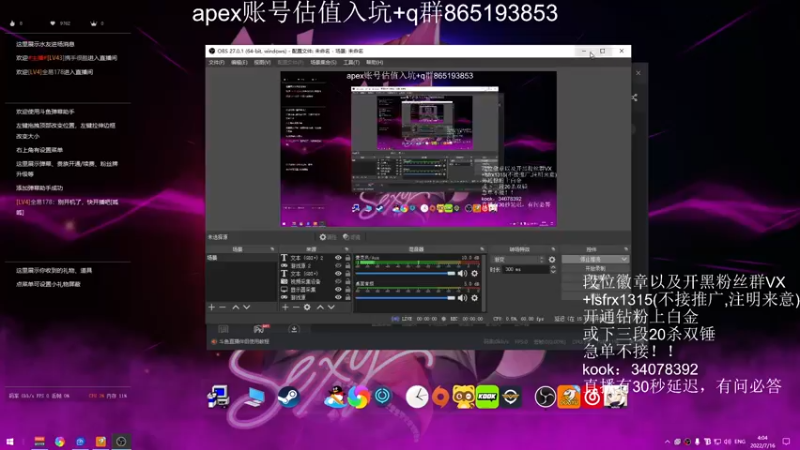Screen dimensions: 800x450
Task: Hide the 文本 (GDI+) source
Action: point(338,273)
